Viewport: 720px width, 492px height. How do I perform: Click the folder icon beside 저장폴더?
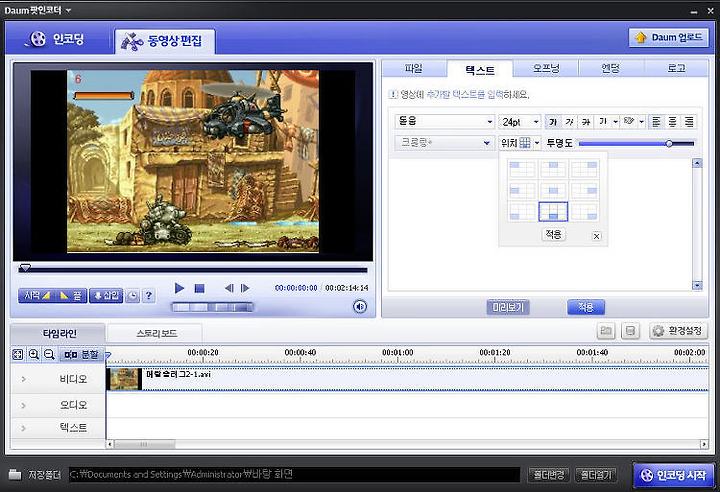[x=15, y=474]
